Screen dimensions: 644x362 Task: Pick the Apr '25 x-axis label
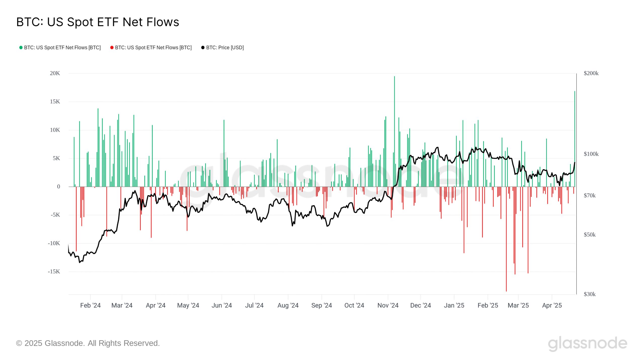[552, 305]
